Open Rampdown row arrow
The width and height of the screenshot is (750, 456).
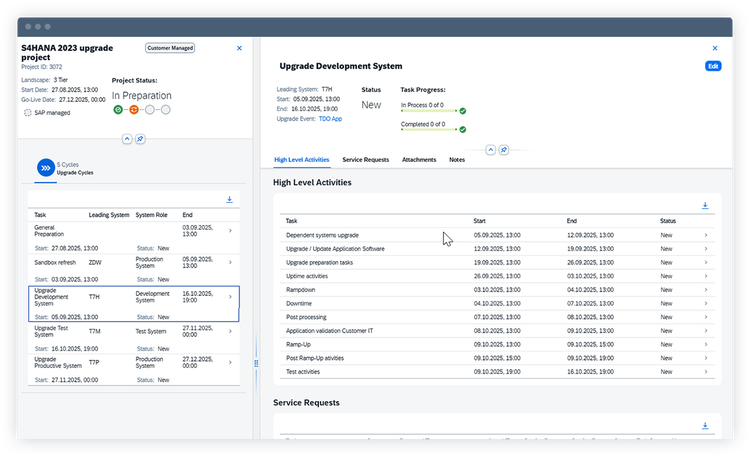click(x=706, y=290)
